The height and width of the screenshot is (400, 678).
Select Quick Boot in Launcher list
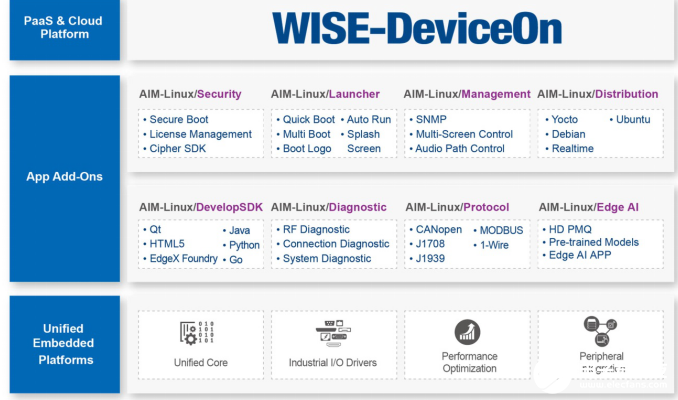pyautogui.click(x=308, y=119)
